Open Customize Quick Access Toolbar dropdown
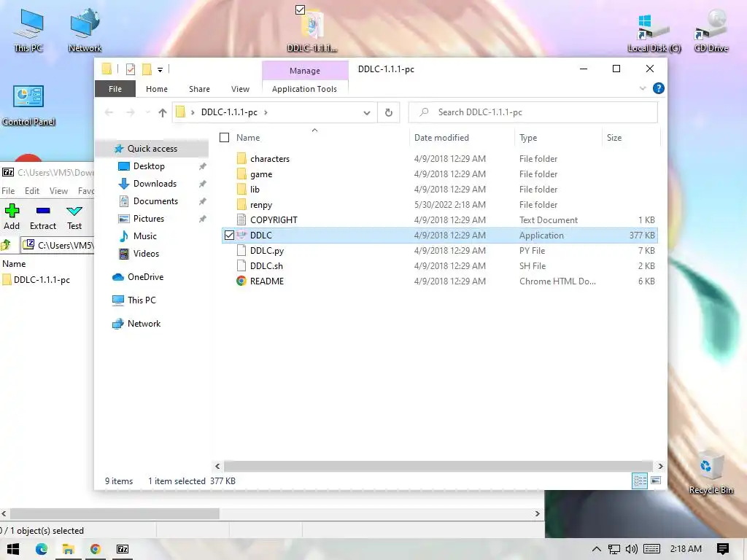Viewport: 747px width, 560px height. pos(160,70)
